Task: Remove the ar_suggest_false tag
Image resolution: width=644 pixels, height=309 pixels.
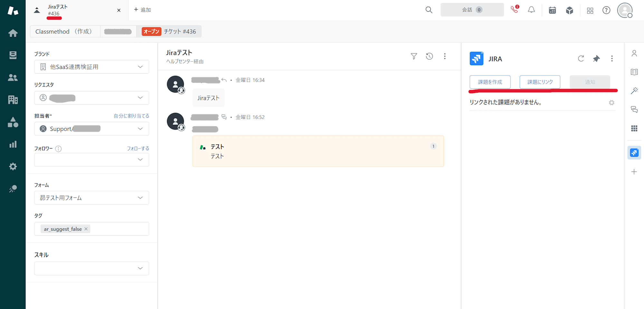Action: pos(86,229)
